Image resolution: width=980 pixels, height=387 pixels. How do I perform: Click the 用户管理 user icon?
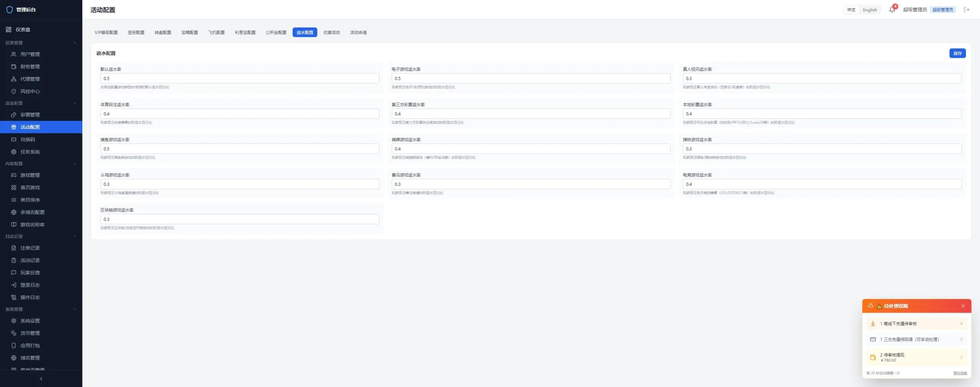click(x=14, y=54)
